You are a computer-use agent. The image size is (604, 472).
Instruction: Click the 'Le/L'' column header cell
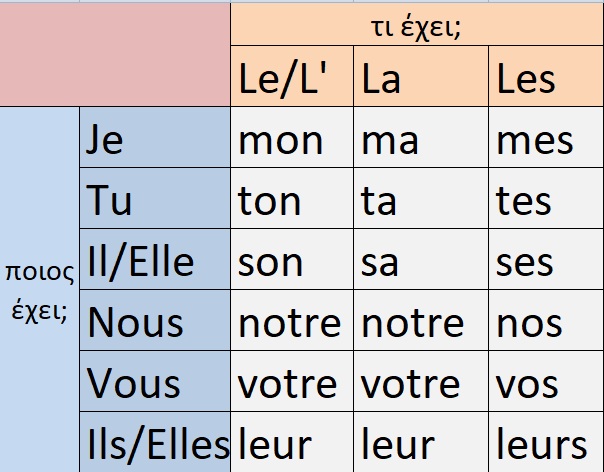pos(292,76)
